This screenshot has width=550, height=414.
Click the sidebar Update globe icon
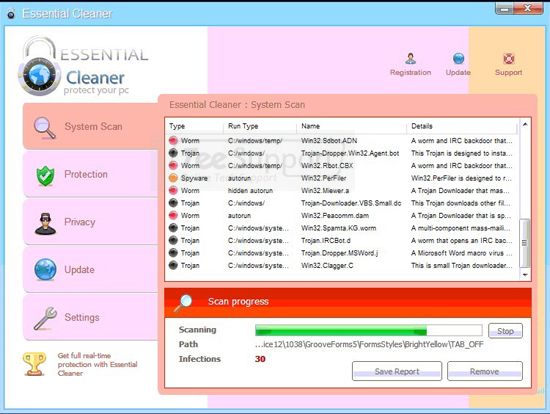(x=45, y=269)
